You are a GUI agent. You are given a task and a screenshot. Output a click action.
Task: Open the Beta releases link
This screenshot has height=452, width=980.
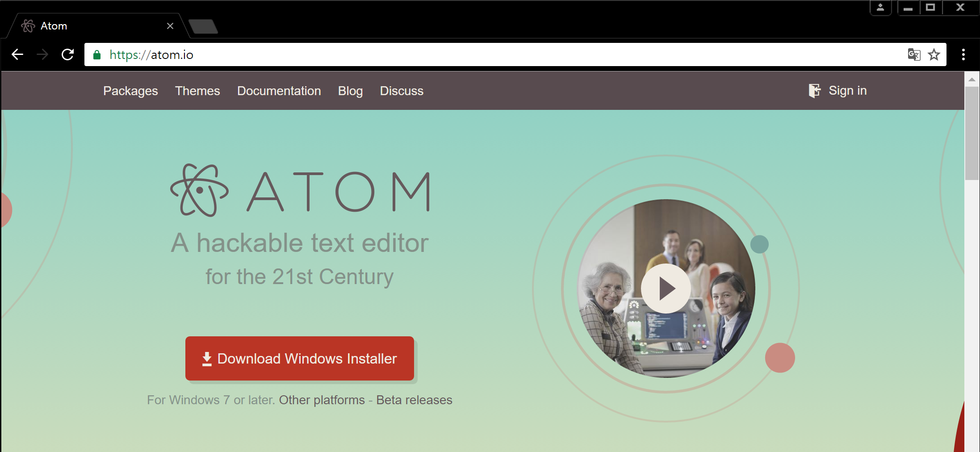pyautogui.click(x=414, y=400)
